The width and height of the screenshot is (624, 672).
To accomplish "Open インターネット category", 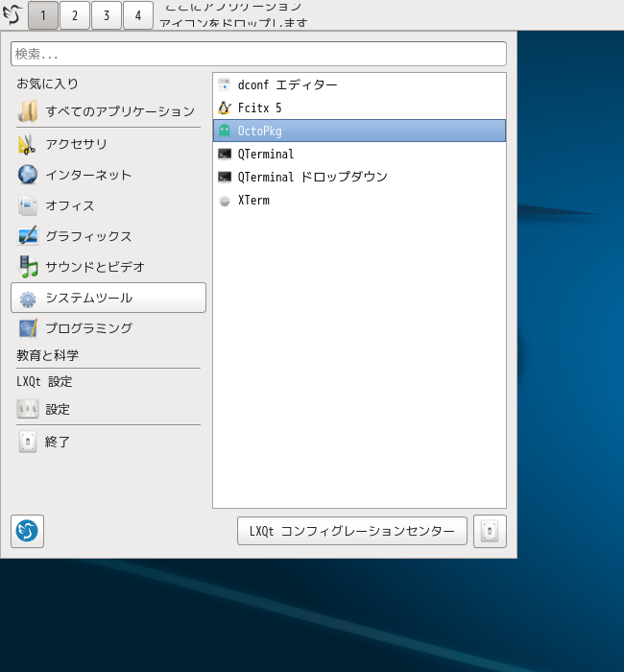I will [108, 175].
